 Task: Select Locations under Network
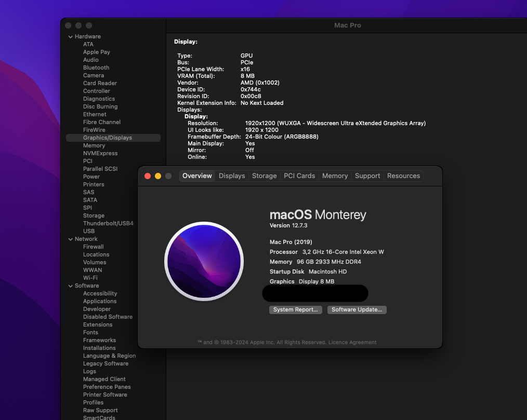(96, 254)
